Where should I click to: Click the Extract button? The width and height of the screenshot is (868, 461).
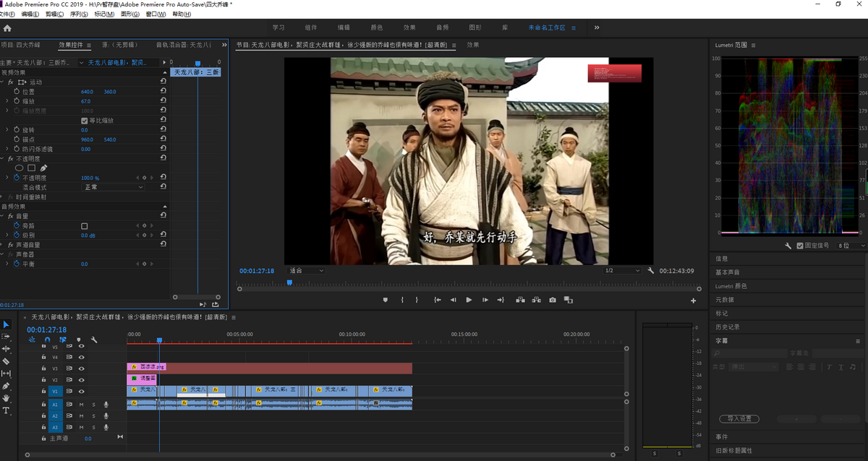[x=536, y=300]
